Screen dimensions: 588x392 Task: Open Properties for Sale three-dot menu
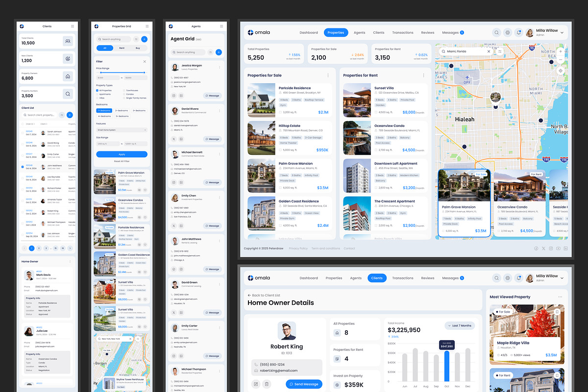coord(328,75)
